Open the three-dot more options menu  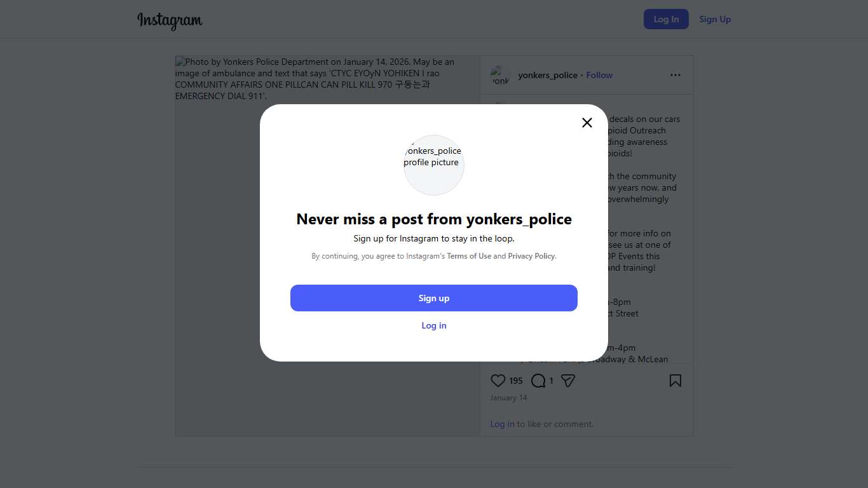click(675, 75)
